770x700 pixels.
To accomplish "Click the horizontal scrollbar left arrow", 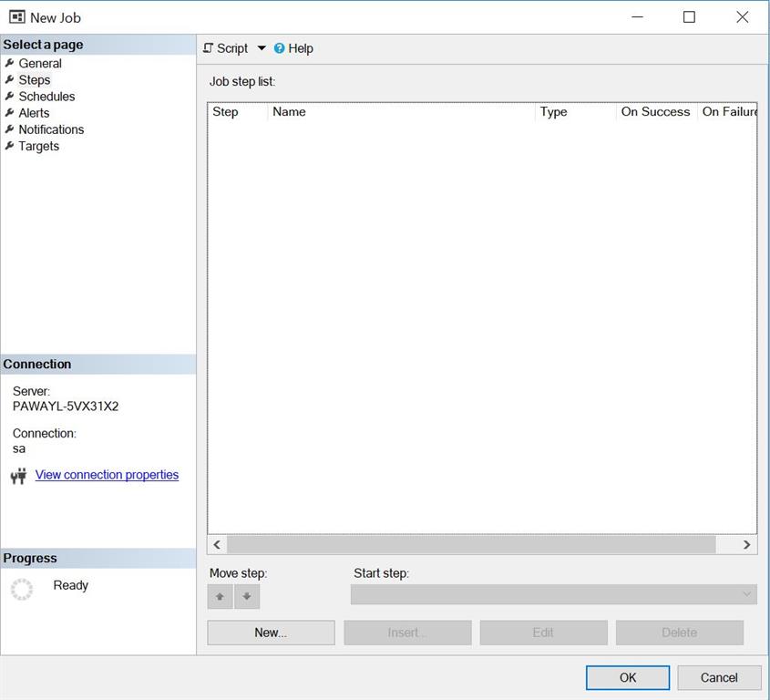I will click(217, 545).
